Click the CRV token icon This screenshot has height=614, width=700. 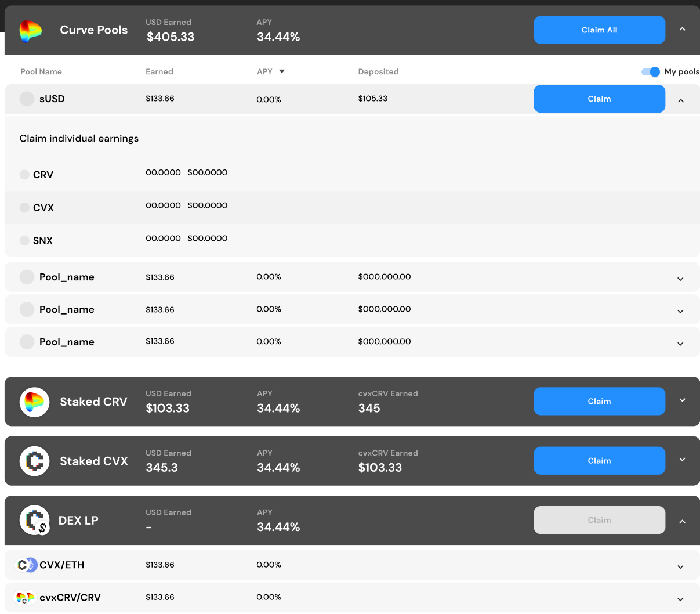pos(24,175)
